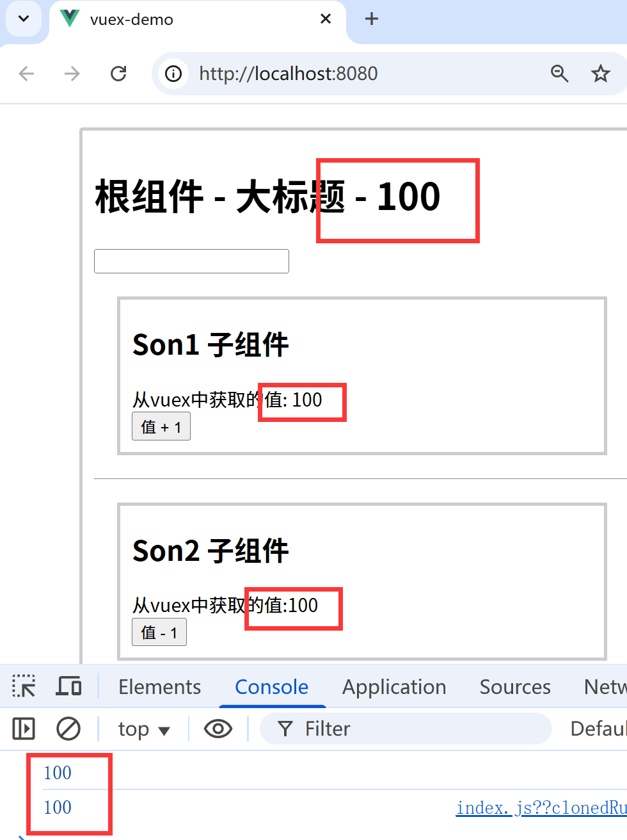Click the Vue logo favicon on tab
This screenshot has height=840, width=627.
point(70,19)
